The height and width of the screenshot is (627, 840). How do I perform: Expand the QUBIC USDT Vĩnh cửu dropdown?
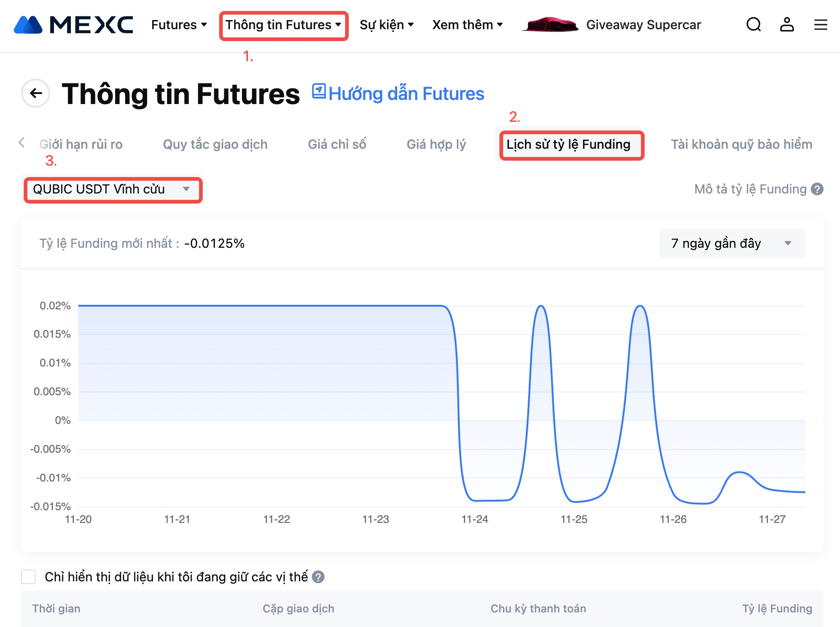(x=112, y=189)
